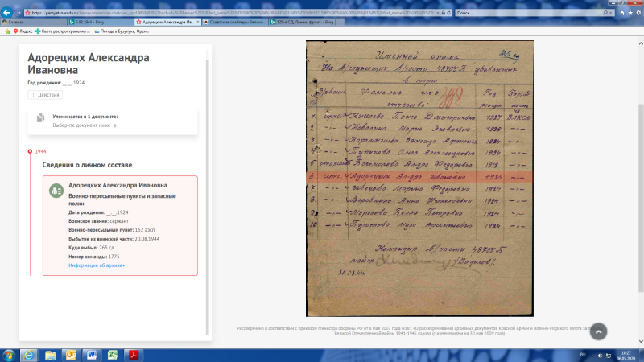Image resolution: width=644 pixels, height=362 pixels.
Task: Click the search magnifier icon in search box
Action: point(605,13)
